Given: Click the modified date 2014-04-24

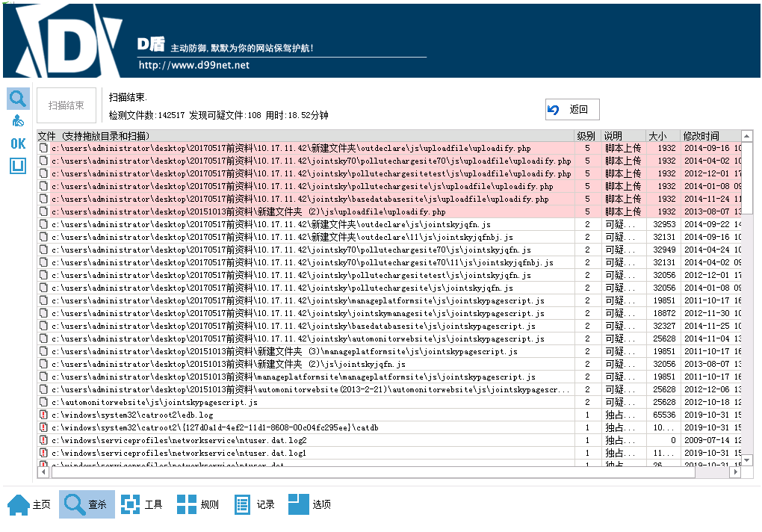Looking at the screenshot, I should [x=707, y=250].
